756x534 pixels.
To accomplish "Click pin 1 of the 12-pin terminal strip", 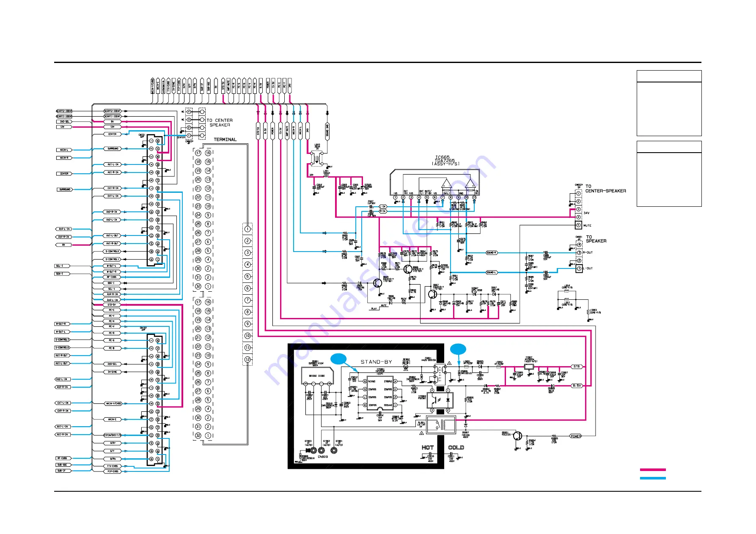I will [247, 229].
